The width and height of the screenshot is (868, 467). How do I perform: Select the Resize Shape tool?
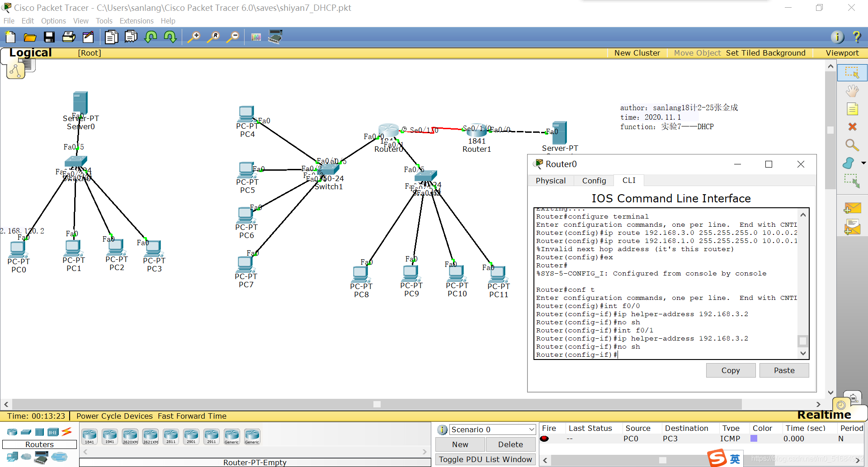pyautogui.click(x=852, y=181)
